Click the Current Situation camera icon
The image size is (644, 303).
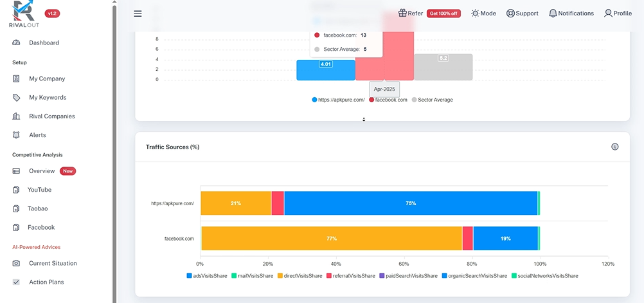click(x=16, y=263)
